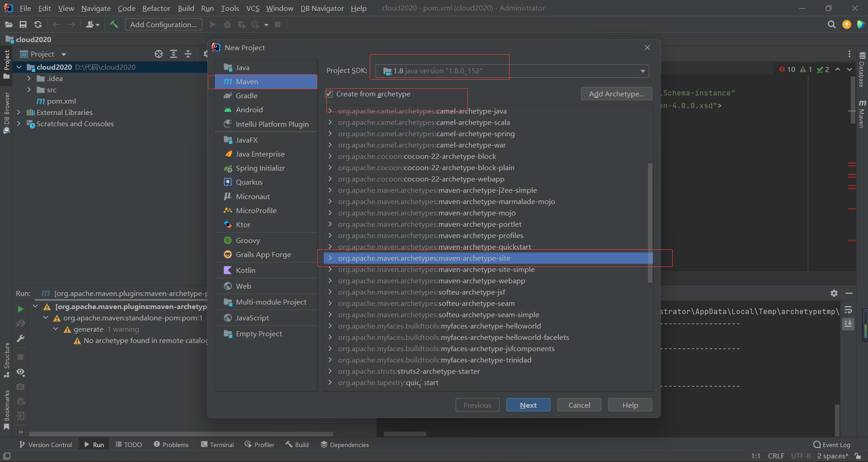Viewport: 868px width, 462px height.
Task: Open Run panel settings gear
Action: (x=834, y=293)
